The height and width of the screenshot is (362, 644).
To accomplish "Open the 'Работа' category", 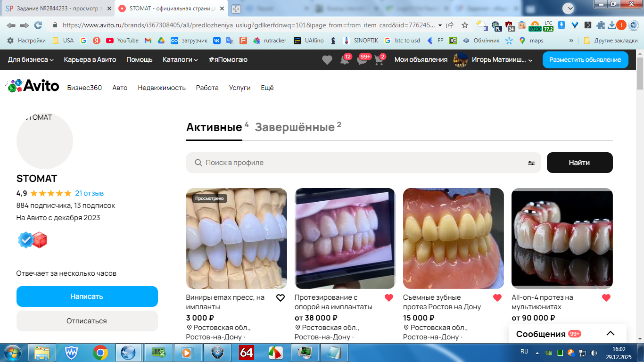I will click(207, 88).
